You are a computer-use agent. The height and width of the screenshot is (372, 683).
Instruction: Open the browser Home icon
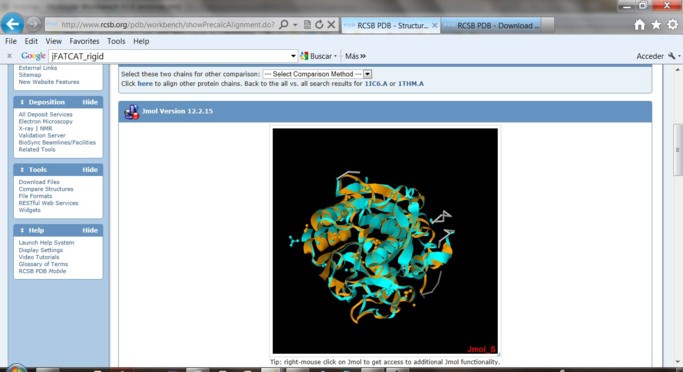(639, 25)
